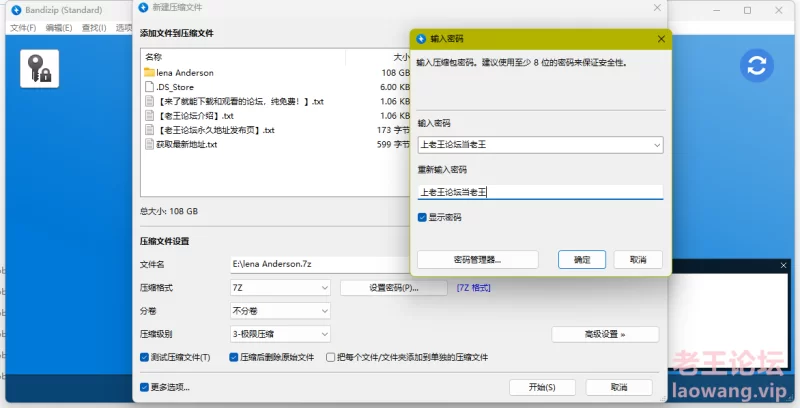Select the 108 GB size cell
This screenshot has height=408, width=800.
tap(395, 72)
